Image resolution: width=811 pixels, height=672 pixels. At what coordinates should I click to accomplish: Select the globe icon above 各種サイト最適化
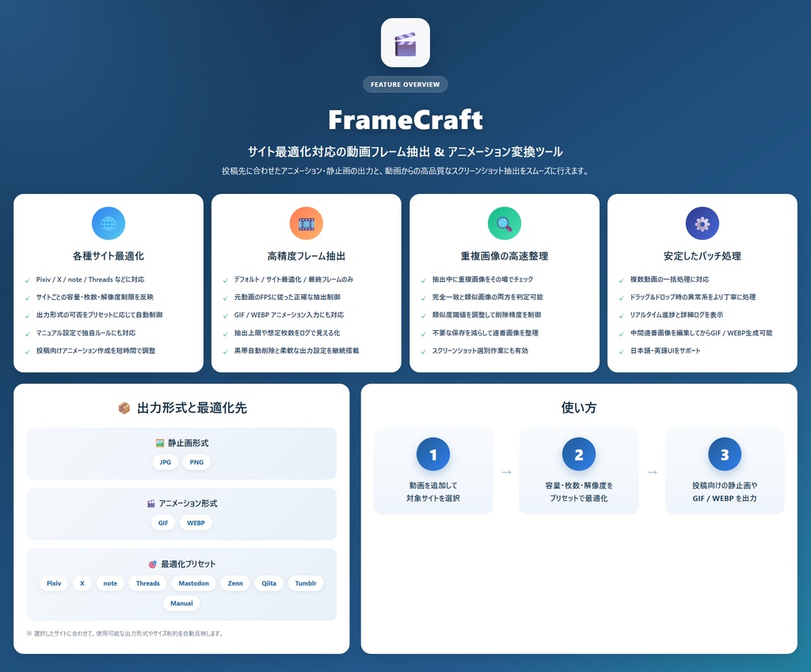tap(108, 223)
